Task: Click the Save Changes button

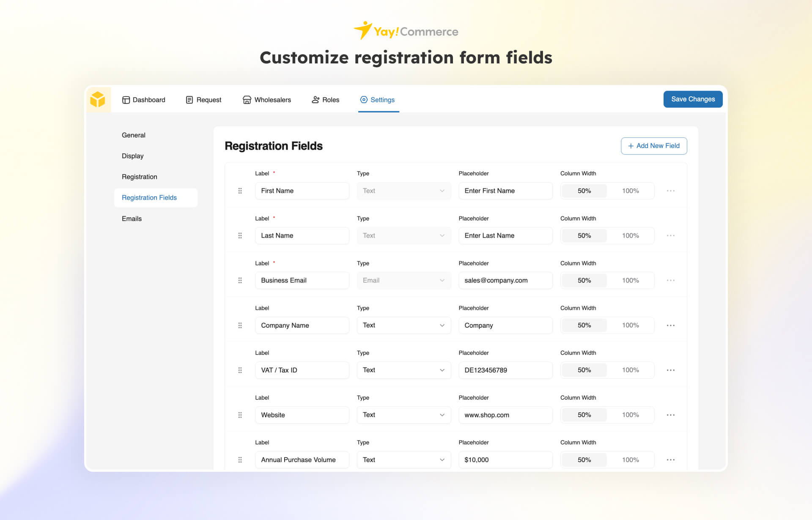Action: click(692, 99)
